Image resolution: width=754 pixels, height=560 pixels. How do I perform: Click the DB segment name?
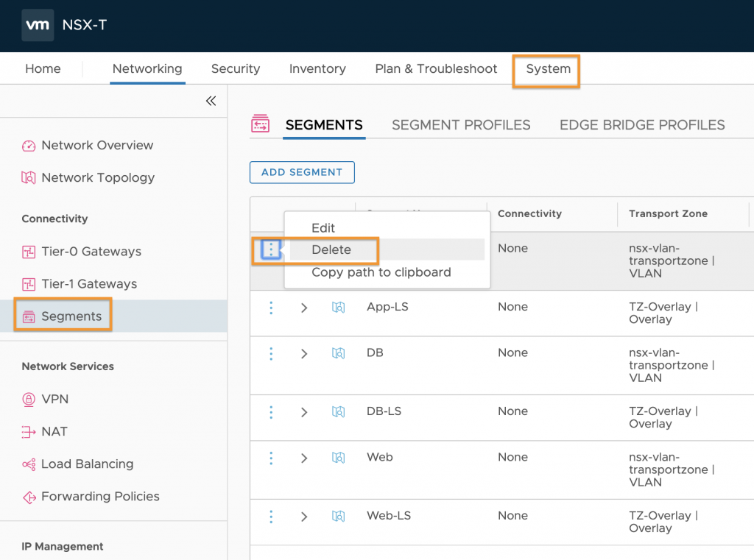(375, 352)
